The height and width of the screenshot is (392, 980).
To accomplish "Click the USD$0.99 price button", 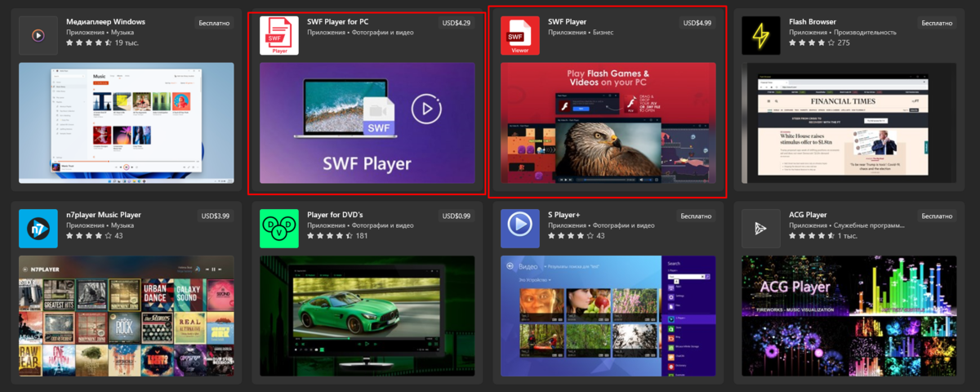I will click(456, 216).
